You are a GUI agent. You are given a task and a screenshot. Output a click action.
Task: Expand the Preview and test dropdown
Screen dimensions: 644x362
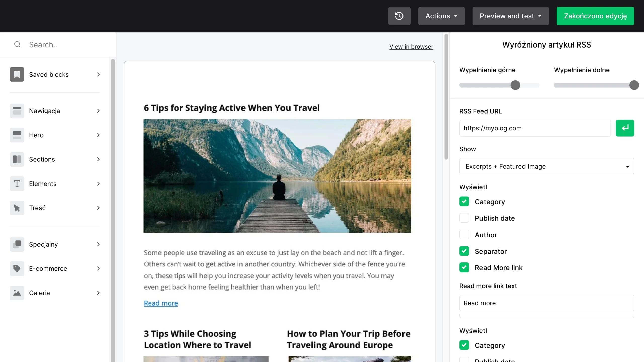pyautogui.click(x=510, y=16)
